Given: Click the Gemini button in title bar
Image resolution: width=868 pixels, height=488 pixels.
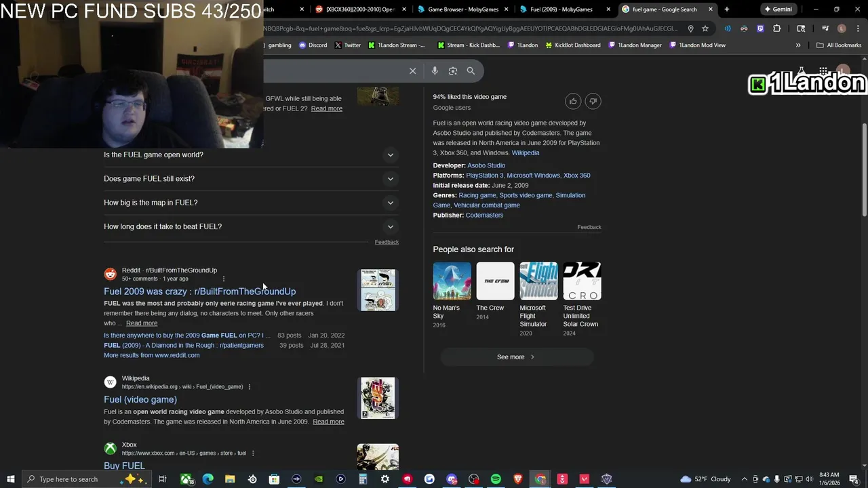Looking at the screenshot, I should [778, 9].
